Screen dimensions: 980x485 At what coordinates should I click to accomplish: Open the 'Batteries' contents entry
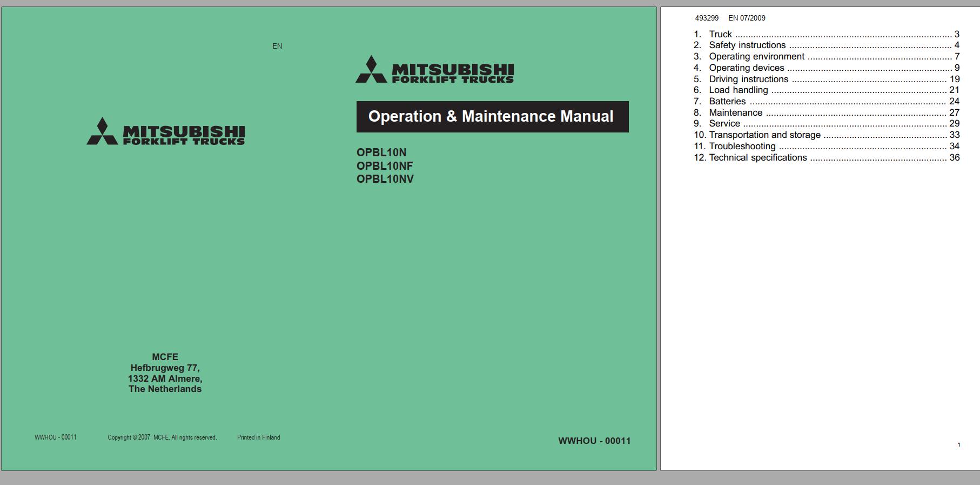click(x=827, y=102)
